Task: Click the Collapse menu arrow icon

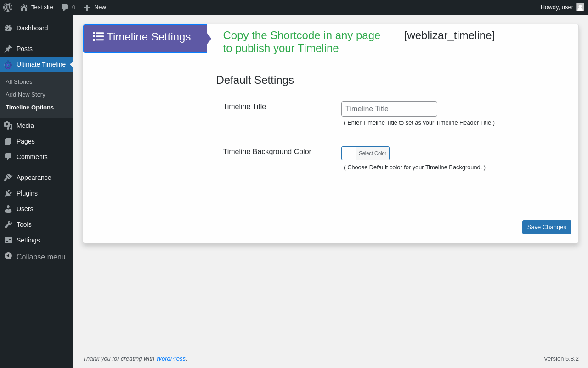Action: point(8,256)
